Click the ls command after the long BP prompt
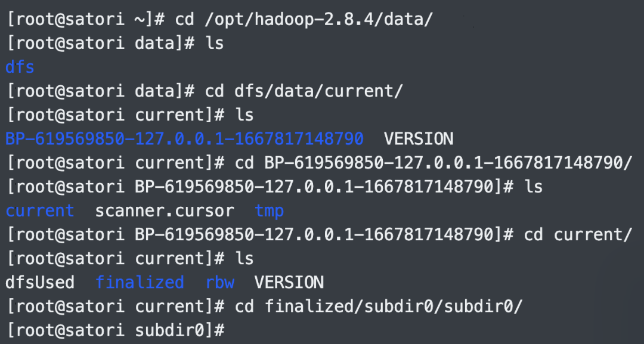 click(534, 187)
